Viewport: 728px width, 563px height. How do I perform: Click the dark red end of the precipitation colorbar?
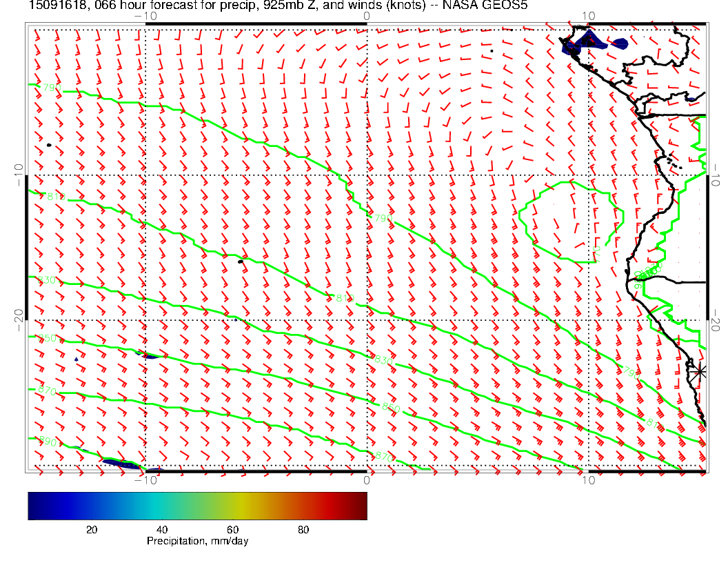click(x=358, y=505)
